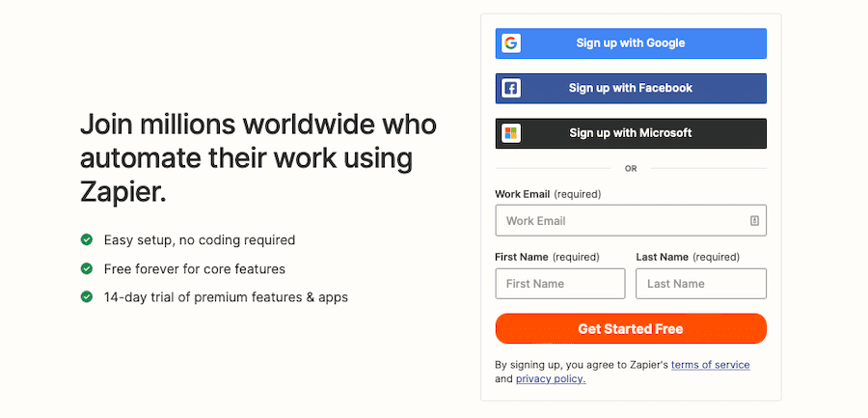Image resolution: width=868 pixels, height=418 pixels.
Task: Click into the First Name field
Action: (560, 284)
